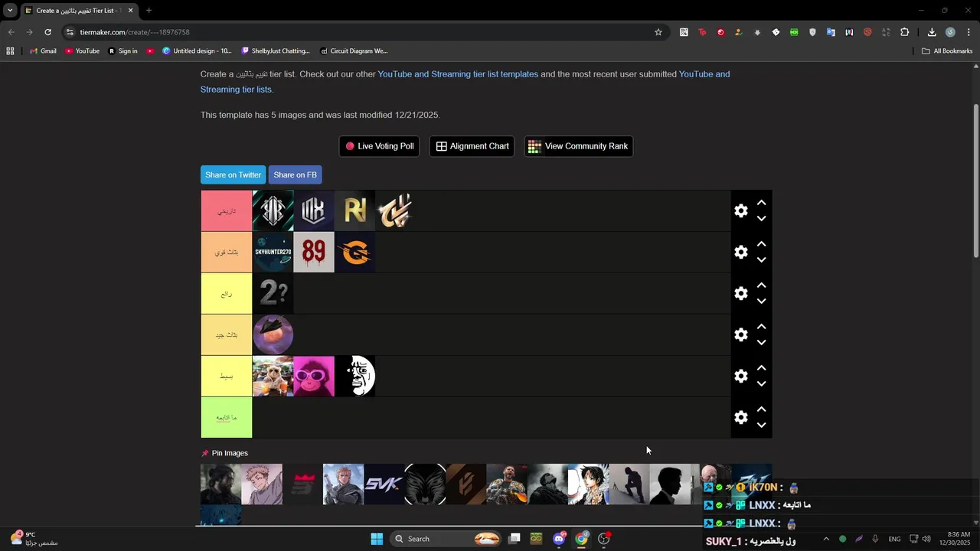Open the Extensions puzzle-piece menu
Screen dimensions: 980x551
tap(904, 32)
